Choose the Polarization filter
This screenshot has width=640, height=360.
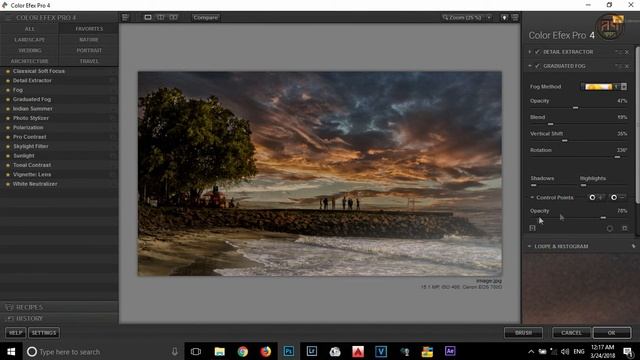[28, 127]
